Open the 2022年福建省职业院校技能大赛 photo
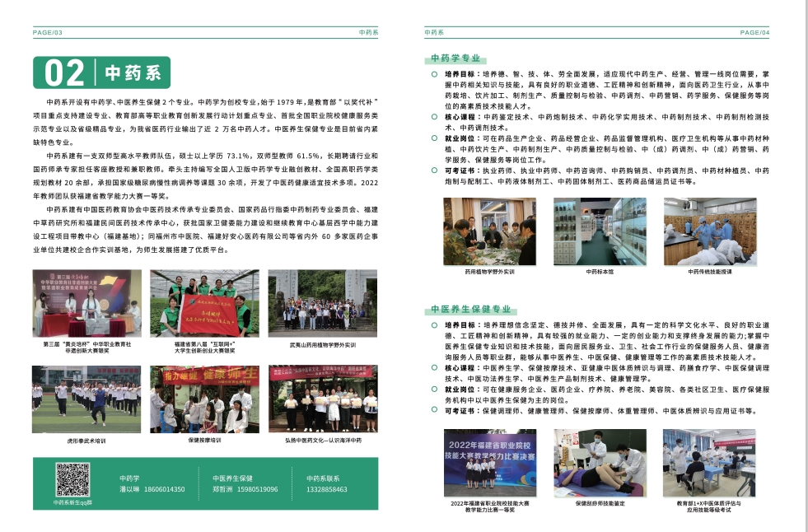This screenshot has height=532, width=808. tap(490, 463)
